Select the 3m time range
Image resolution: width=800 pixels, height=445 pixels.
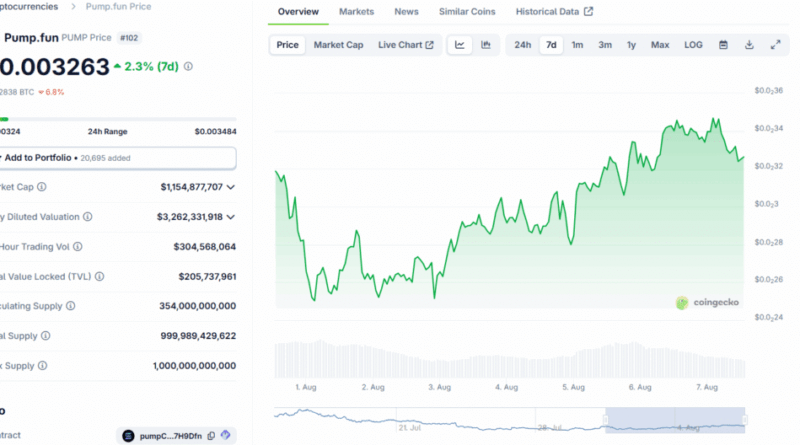coord(605,45)
